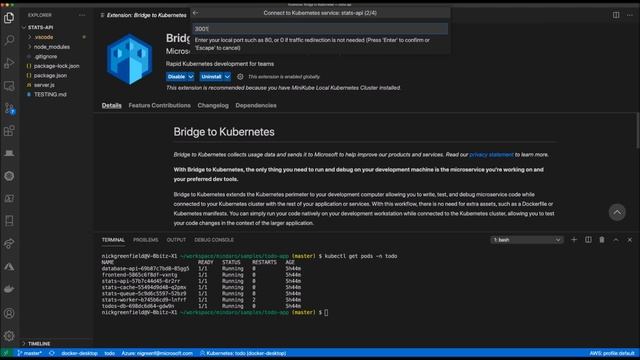Switch to the Dependencies tab

tap(256, 105)
